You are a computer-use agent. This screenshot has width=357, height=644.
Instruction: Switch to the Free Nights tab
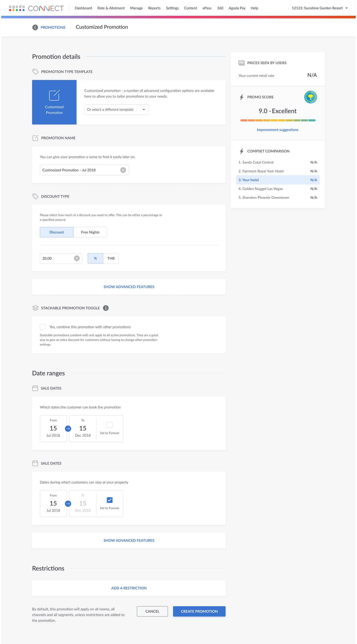coord(90,232)
